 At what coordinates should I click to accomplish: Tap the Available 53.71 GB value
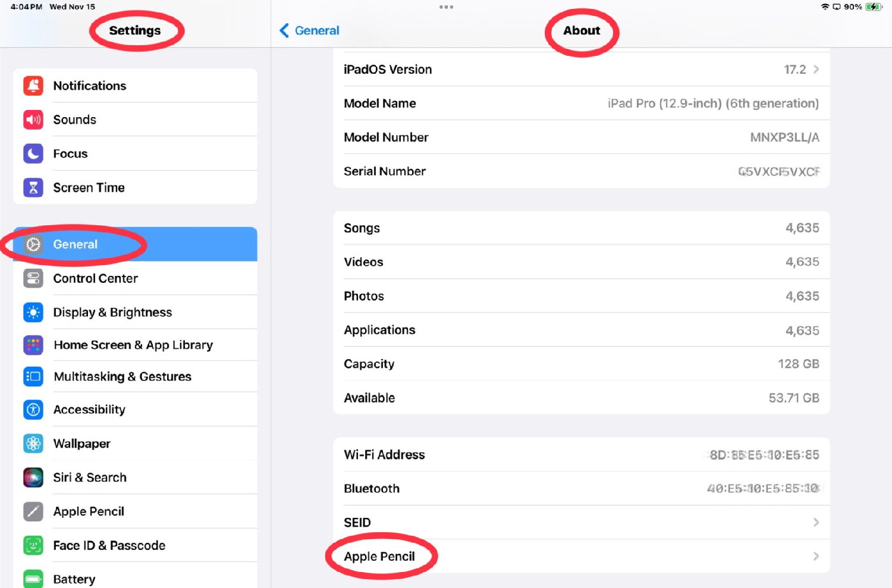coord(794,398)
